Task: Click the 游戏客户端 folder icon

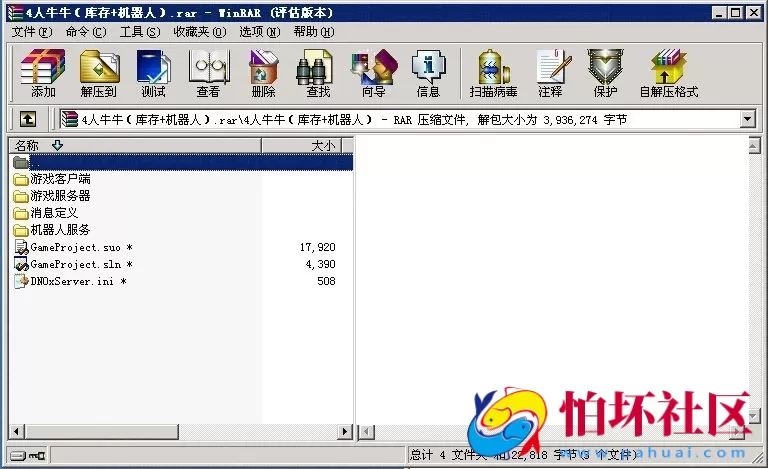Action: (x=21, y=179)
